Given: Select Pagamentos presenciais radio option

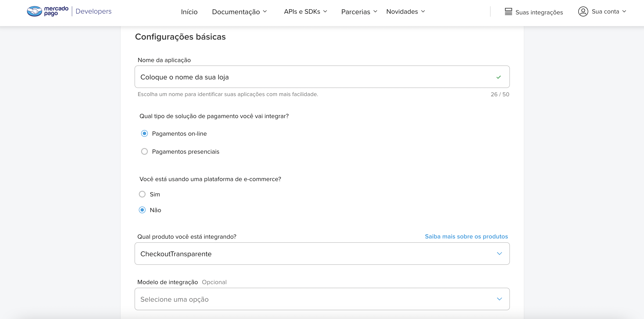Looking at the screenshot, I should 144,151.
